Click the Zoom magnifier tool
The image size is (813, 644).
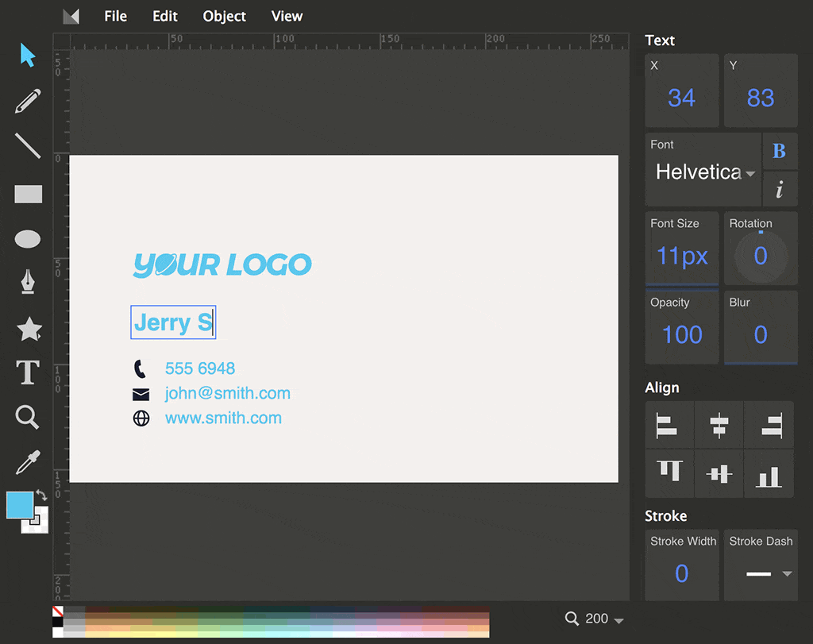point(28,417)
